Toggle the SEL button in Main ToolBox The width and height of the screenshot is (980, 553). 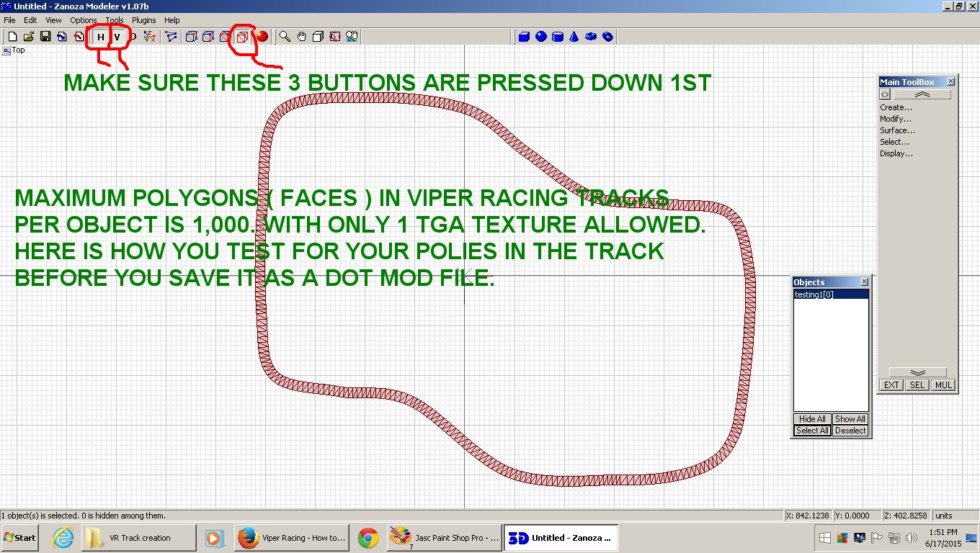click(x=917, y=385)
